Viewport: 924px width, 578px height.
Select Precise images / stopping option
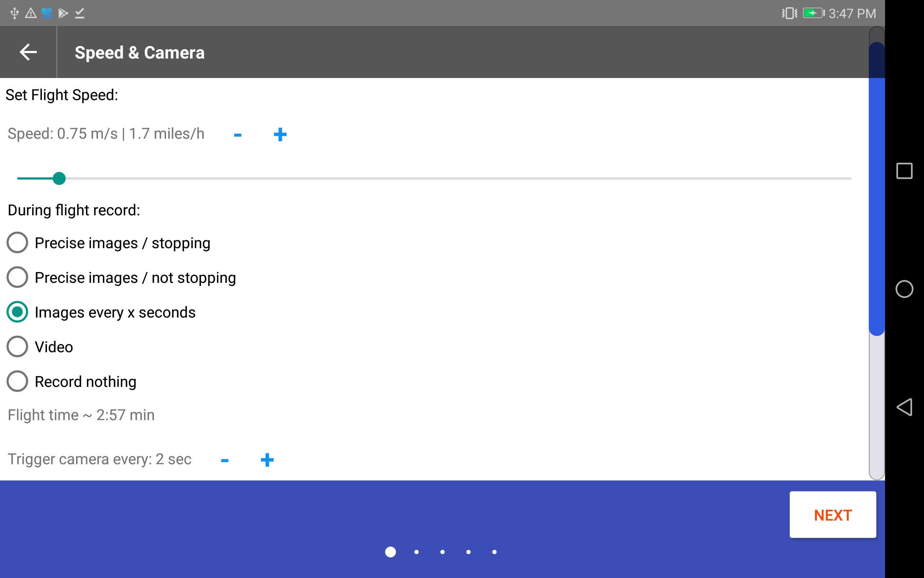click(109, 243)
